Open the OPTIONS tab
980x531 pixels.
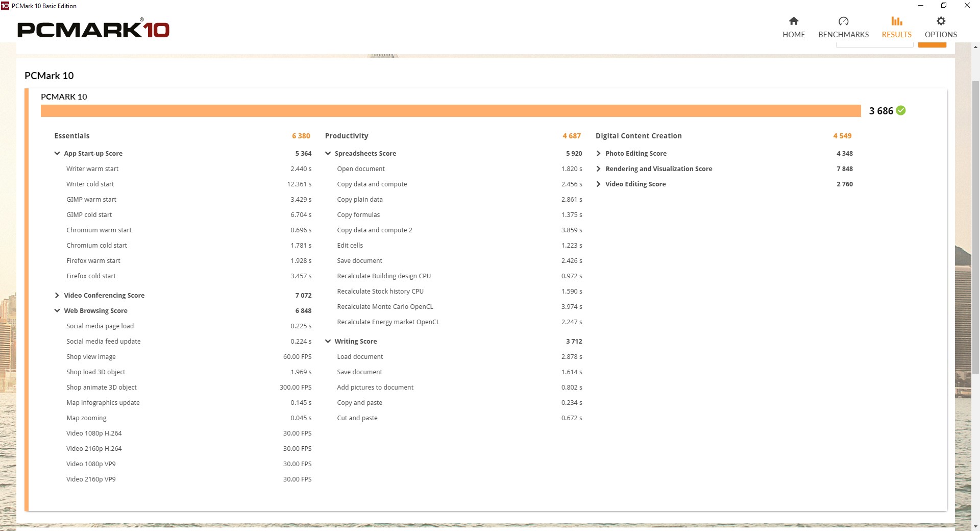pos(941,27)
